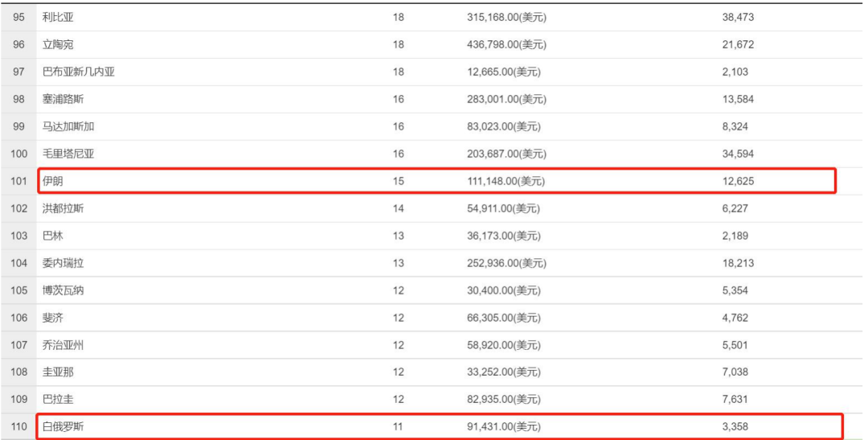Screen dimensions: 868x440
Task: Click rank number 100
Action: (18, 154)
